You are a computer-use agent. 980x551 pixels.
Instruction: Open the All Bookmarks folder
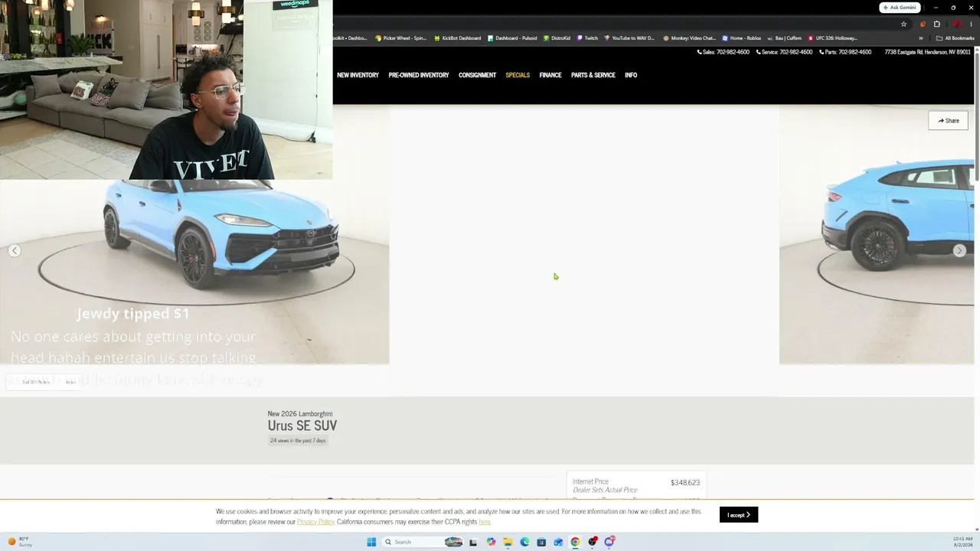[x=955, y=38]
